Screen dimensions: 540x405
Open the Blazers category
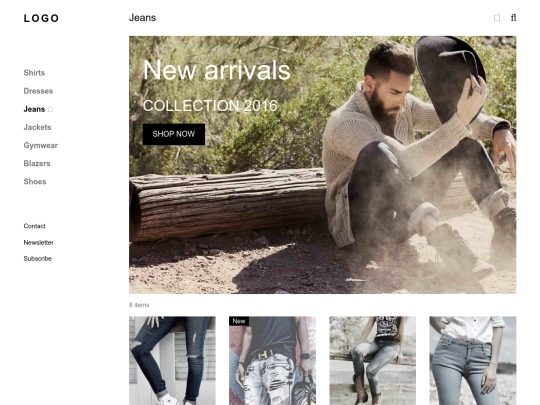point(37,163)
